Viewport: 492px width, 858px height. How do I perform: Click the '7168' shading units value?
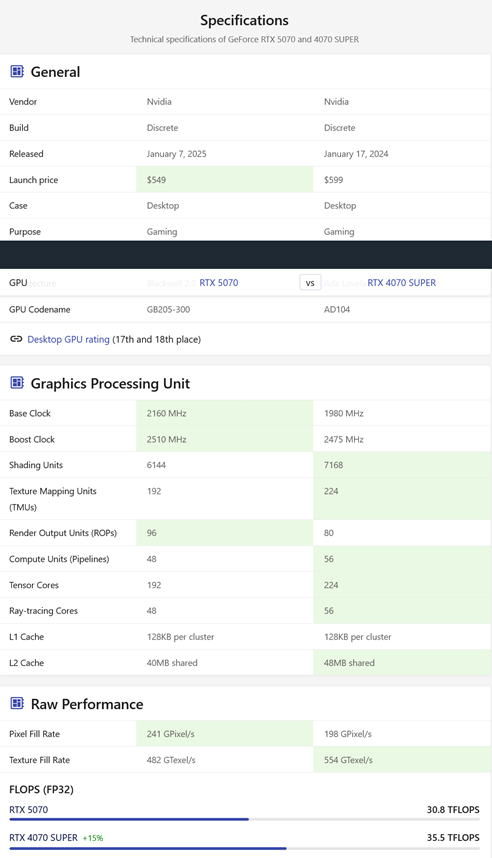coord(333,465)
